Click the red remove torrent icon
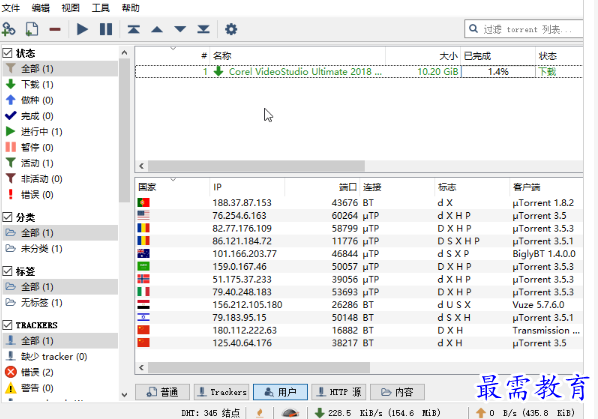Screen dimensions: 598x419 click(x=55, y=29)
